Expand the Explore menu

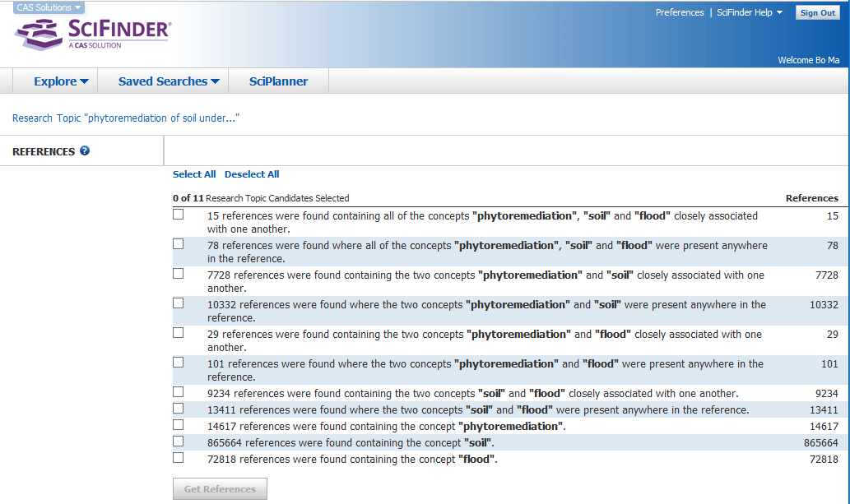pos(61,81)
